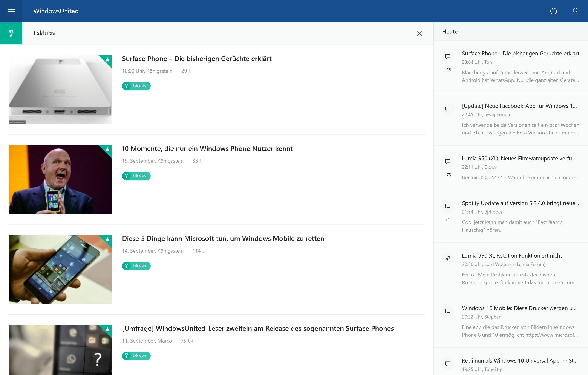
Task: Close the Exklusiv filter with X
Action: (x=419, y=33)
